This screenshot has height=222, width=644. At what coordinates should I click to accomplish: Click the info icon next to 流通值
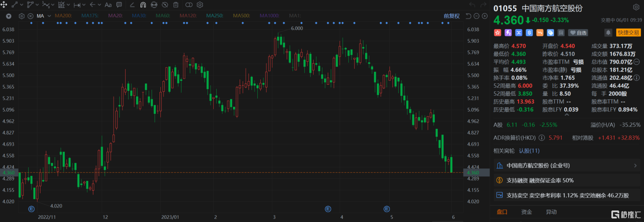[636, 78]
